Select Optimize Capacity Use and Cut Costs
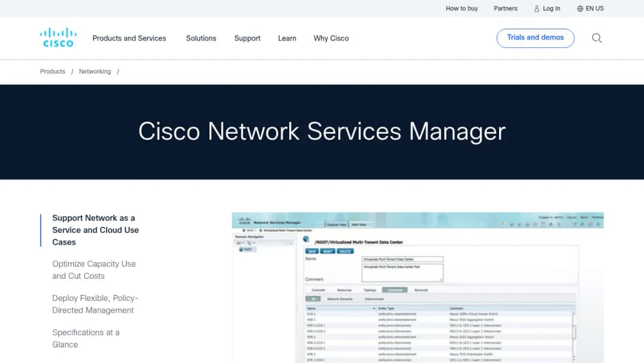The image size is (644, 363). click(94, 270)
